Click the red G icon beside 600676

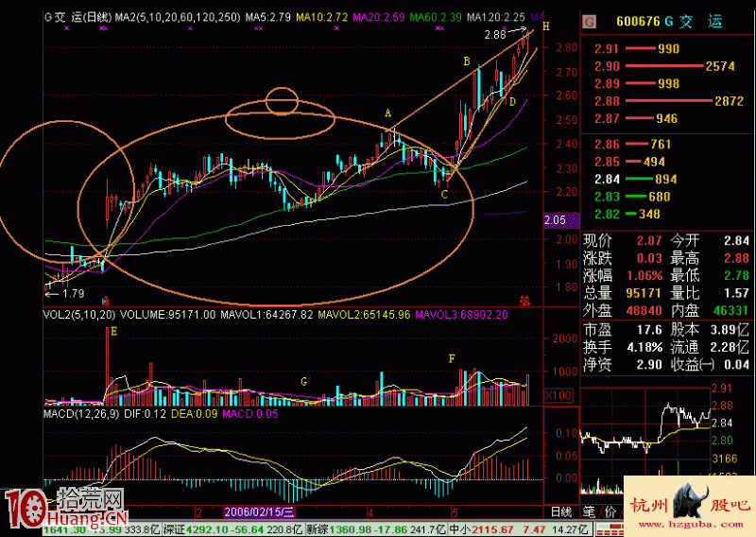[x=589, y=22]
